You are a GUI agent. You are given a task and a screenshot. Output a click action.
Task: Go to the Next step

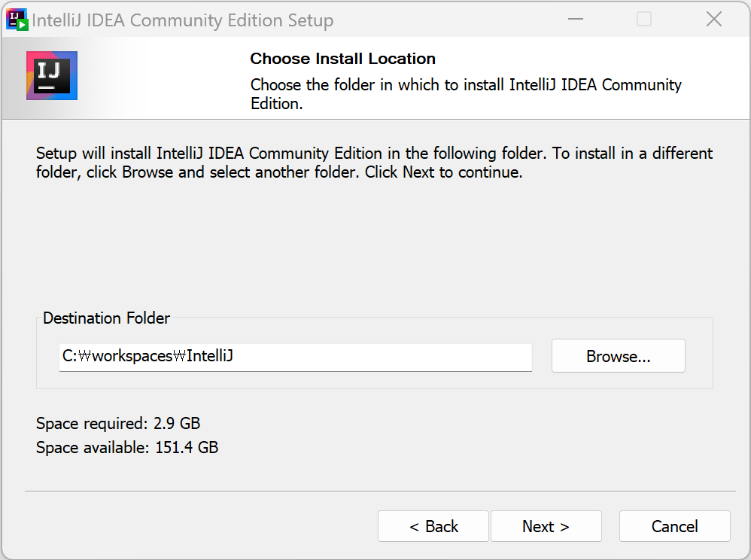tap(546, 526)
